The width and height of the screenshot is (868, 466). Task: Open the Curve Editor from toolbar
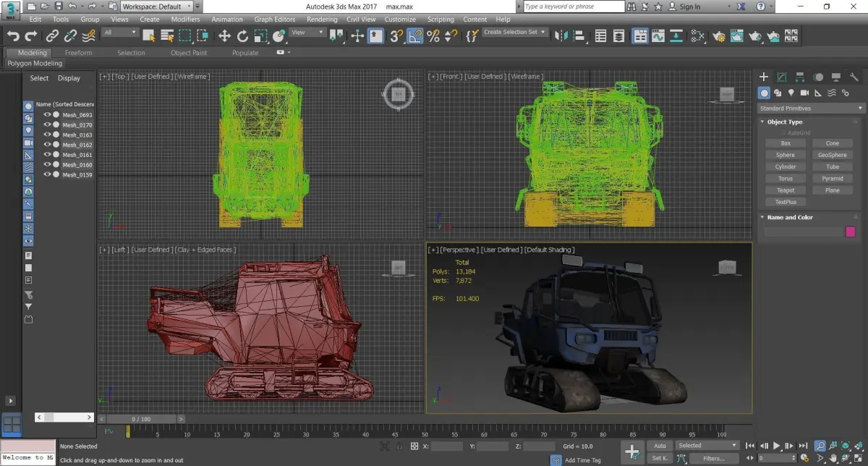658,35
